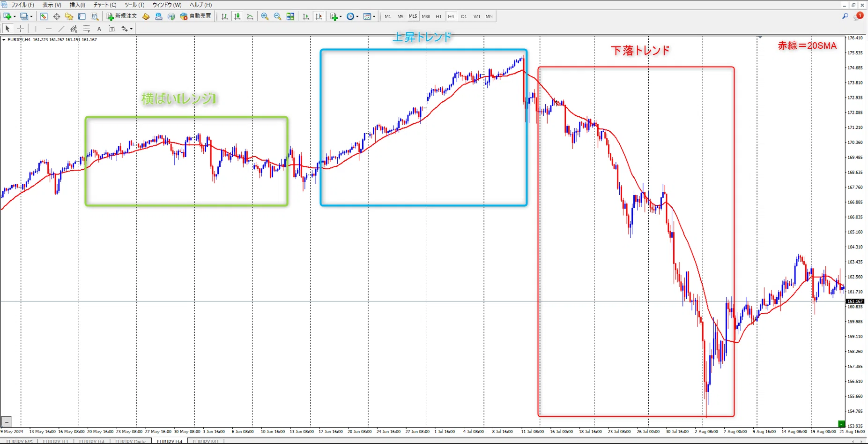Tile windows with the four-pane icon
Screen dimensions: 868x444
290,16
